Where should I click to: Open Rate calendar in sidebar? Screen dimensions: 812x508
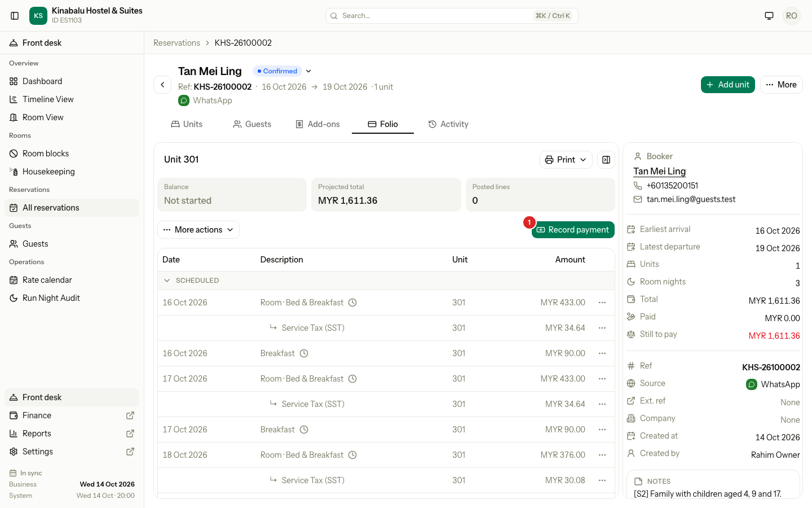72,280
